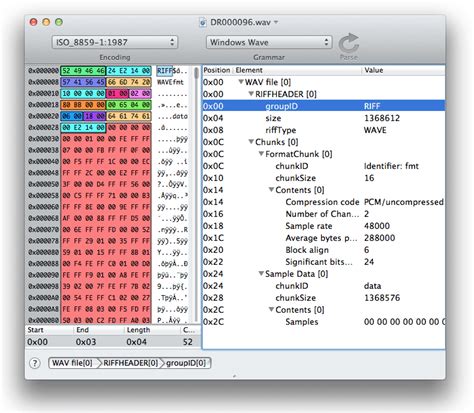Select the riffType element row
The width and height of the screenshot is (474, 413).
point(323,130)
